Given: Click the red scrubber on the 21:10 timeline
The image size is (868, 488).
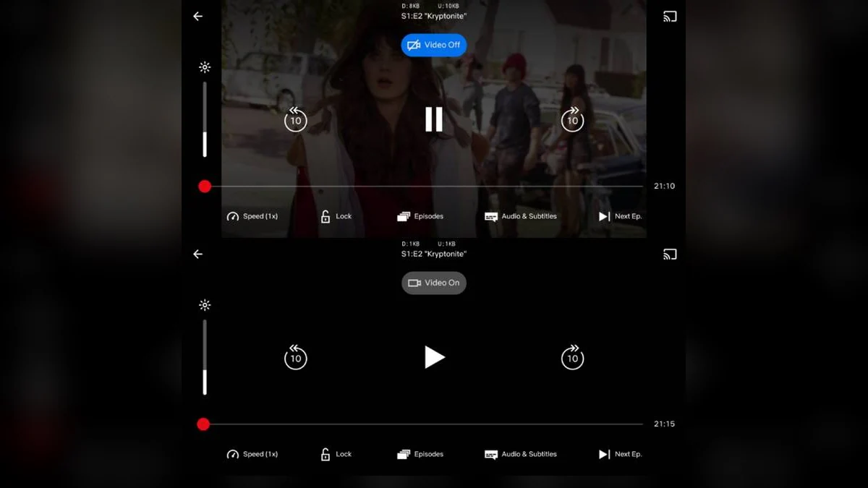Looking at the screenshot, I should click(x=205, y=187).
